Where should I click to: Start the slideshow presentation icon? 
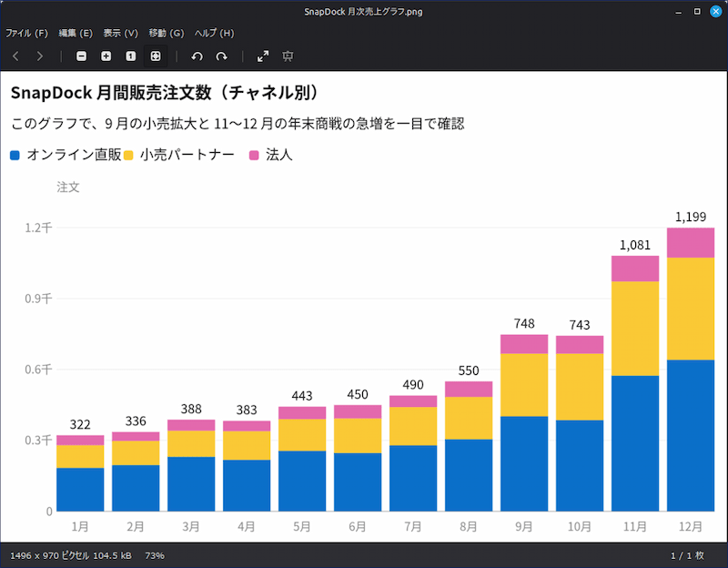click(288, 56)
